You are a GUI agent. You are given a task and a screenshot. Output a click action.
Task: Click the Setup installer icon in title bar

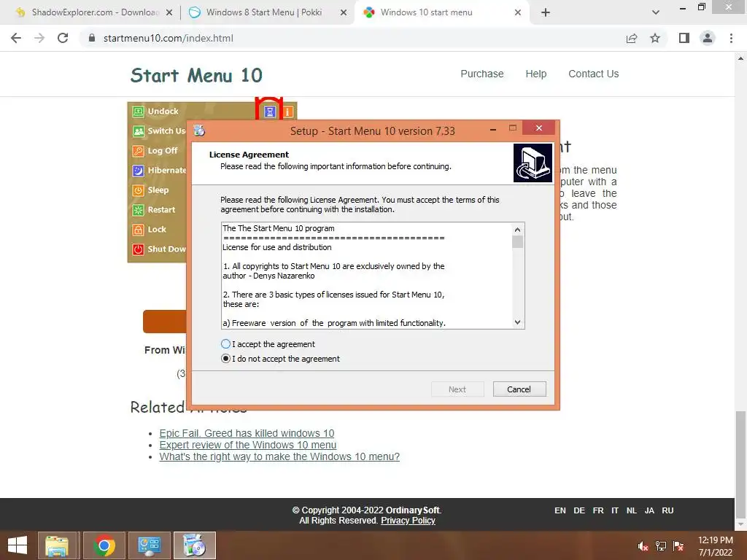(199, 131)
